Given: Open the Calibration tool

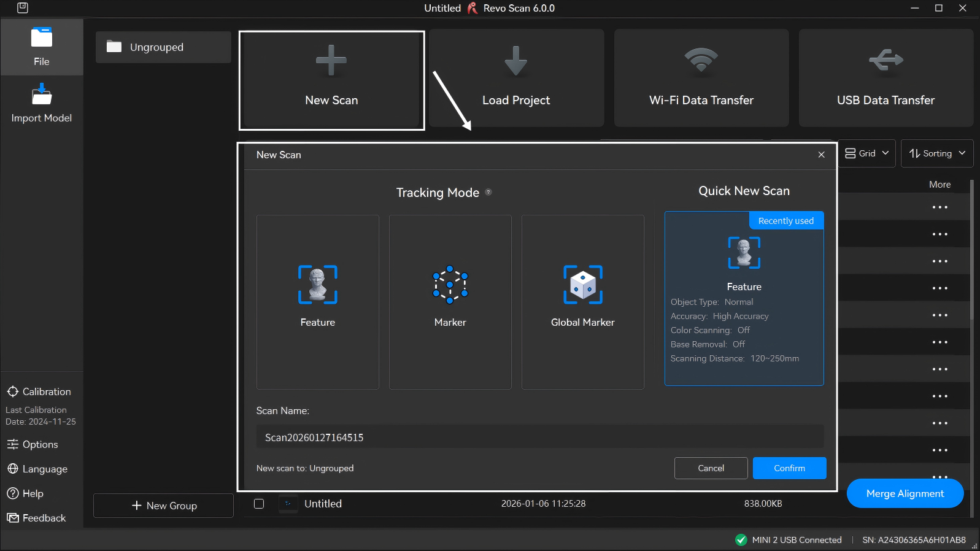Looking at the screenshot, I should click(39, 391).
